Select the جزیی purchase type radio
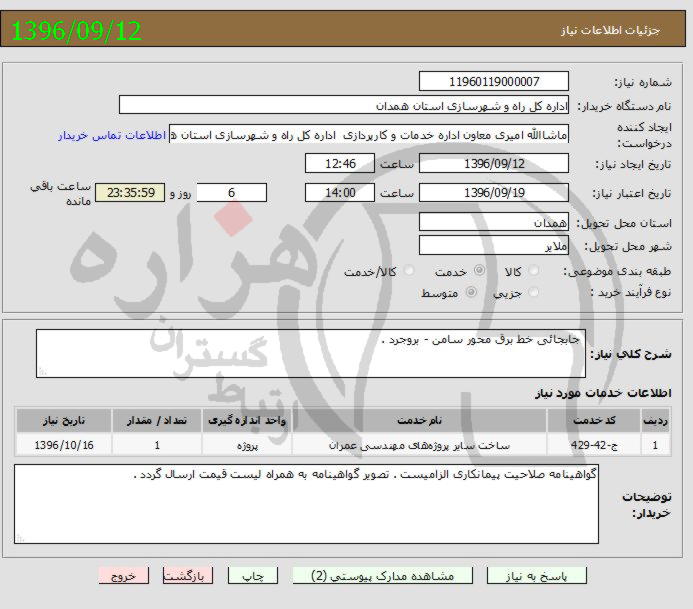The height and width of the screenshot is (609, 693). click(534, 292)
